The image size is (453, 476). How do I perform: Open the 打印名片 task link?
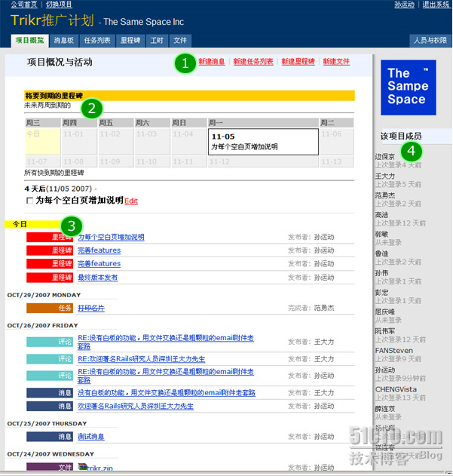pos(91,308)
